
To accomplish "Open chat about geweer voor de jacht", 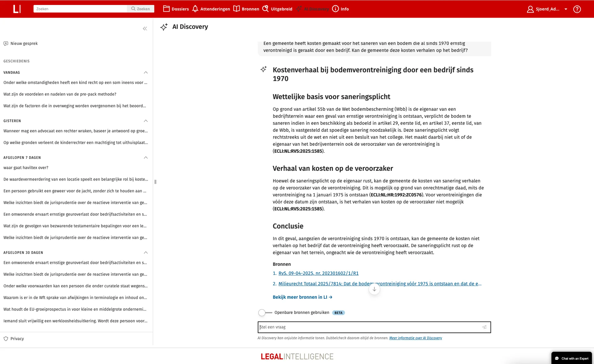I will [x=75, y=191].
